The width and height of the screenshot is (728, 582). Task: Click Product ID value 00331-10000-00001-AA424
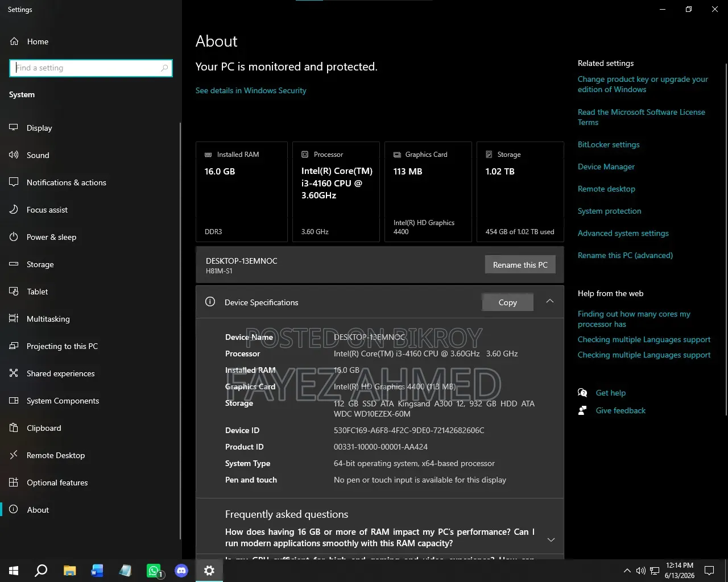pos(380,447)
